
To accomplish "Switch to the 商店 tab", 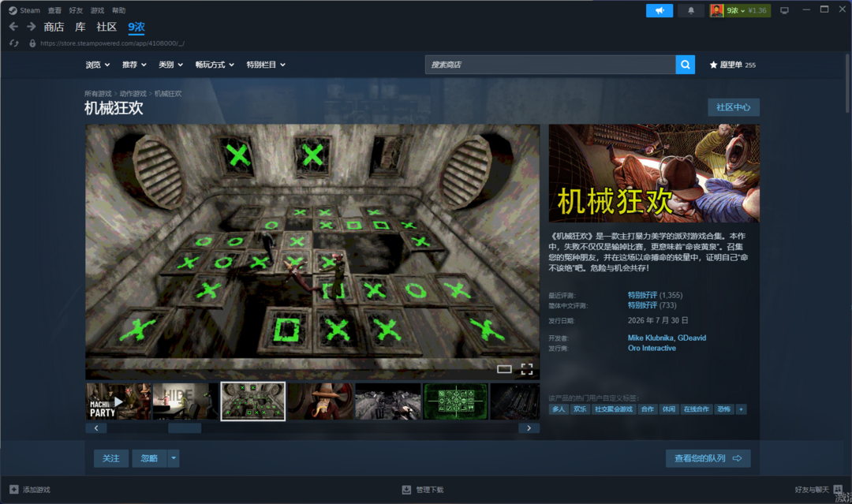I will 54,27.
